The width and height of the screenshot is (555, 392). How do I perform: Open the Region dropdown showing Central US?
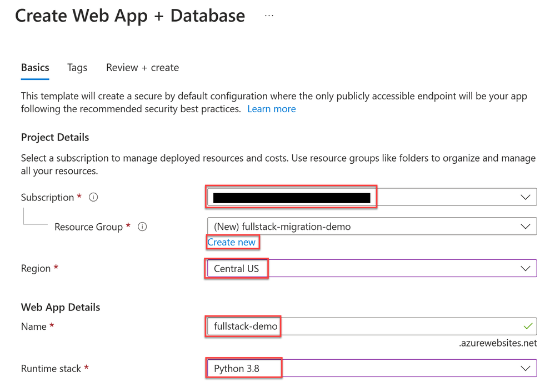click(x=372, y=268)
